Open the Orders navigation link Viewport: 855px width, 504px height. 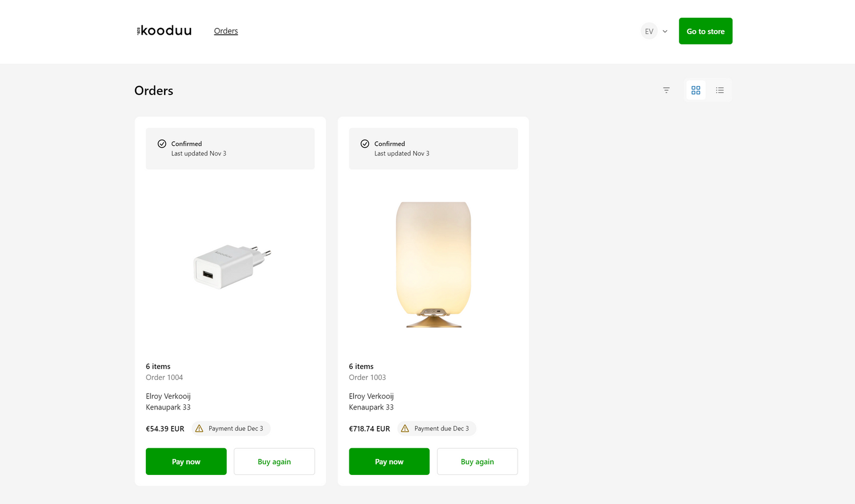[226, 31]
